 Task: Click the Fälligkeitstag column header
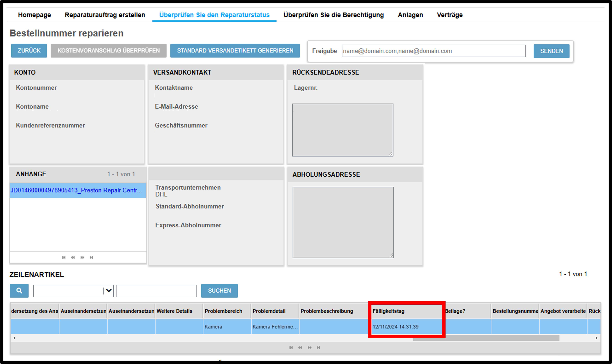(407, 311)
